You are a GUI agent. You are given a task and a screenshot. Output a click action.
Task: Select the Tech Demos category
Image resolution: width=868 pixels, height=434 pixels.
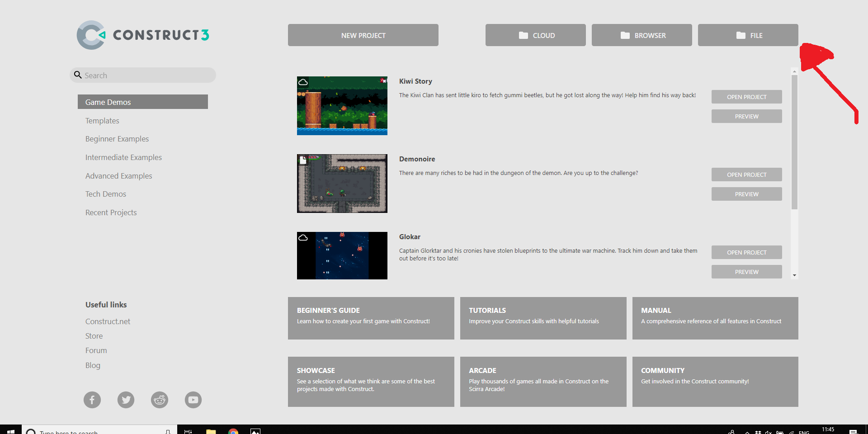tap(106, 194)
